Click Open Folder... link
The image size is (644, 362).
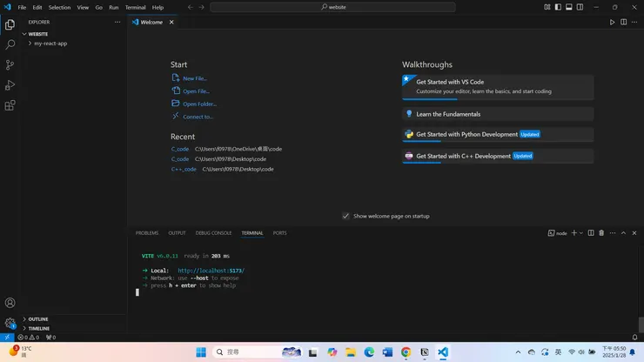(199, 104)
